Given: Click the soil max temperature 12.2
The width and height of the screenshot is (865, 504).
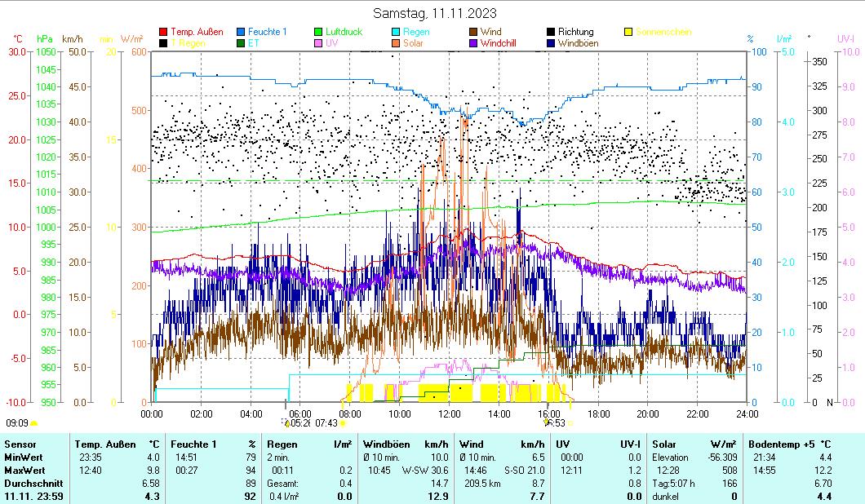Looking at the screenshot, I should pos(823,471).
